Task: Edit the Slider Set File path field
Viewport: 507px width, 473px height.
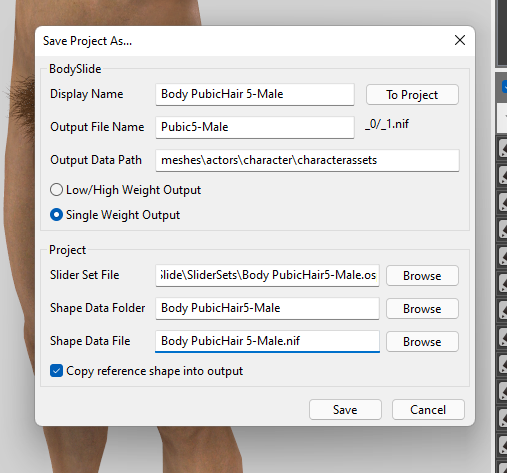Action: click(267, 275)
